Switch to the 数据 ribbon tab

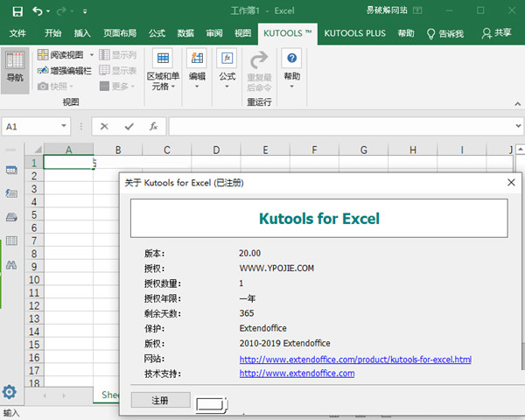185,33
